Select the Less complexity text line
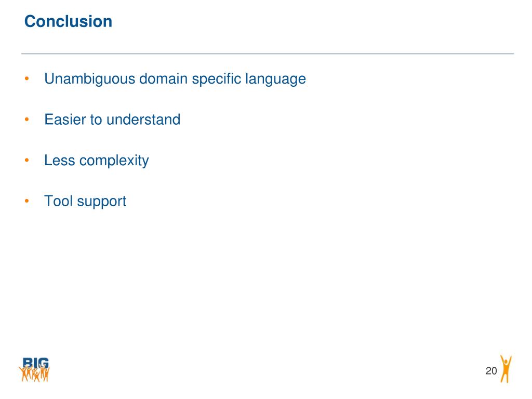This screenshot has height=399, width=532. pyautogui.click(x=97, y=161)
